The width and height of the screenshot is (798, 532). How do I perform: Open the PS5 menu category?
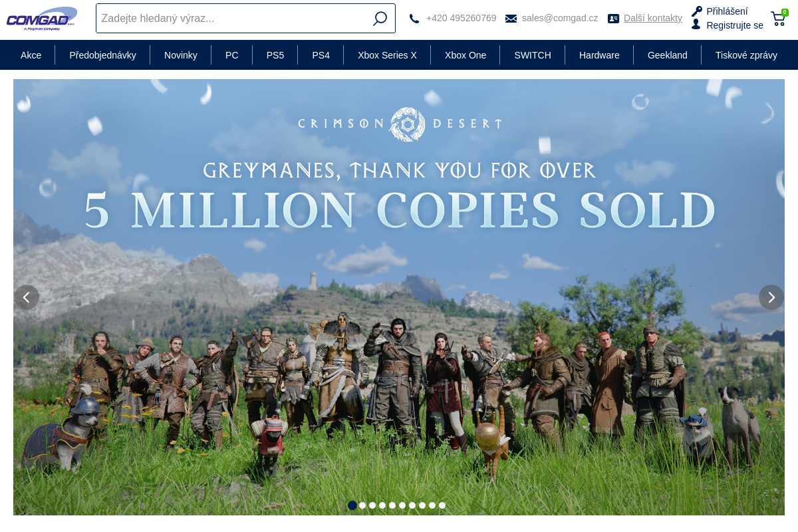click(x=275, y=55)
